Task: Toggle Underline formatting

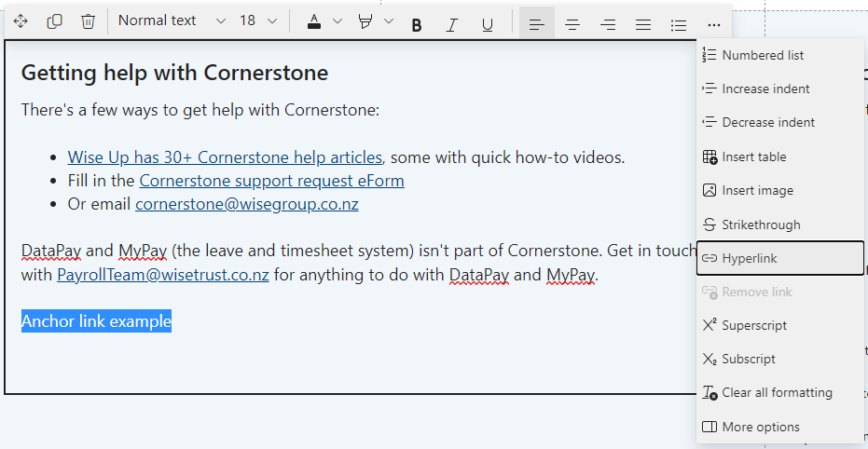Action: [488, 25]
